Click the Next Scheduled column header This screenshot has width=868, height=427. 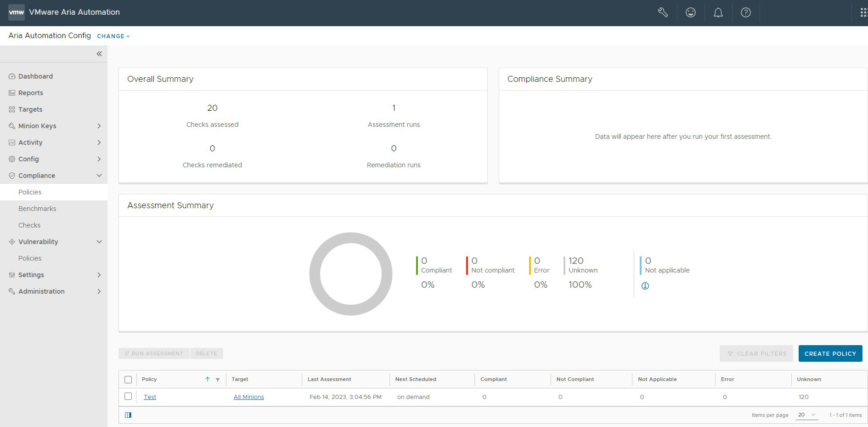click(416, 379)
